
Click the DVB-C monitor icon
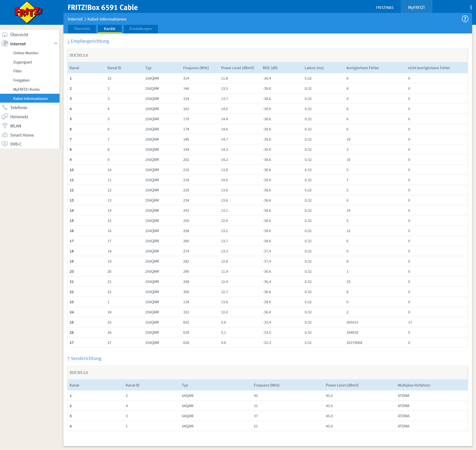click(x=5, y=144)
